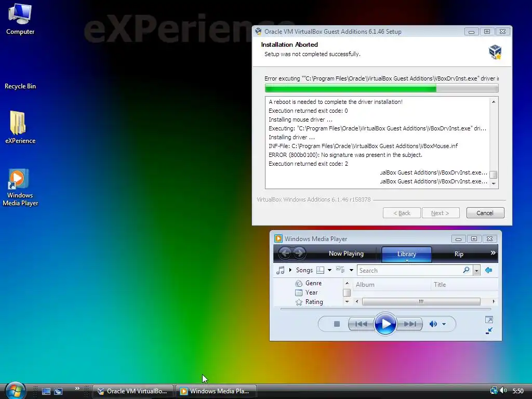The image size is (532, 399).
Task: Open the eXPerience folder icon
Action: [x=20, y=127]
